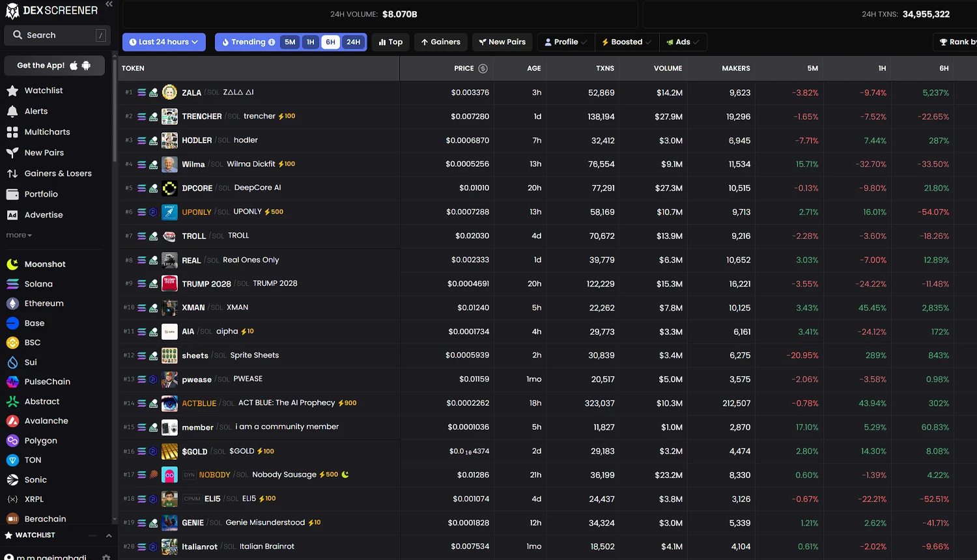Collapse the WATCHLIST panel with the chevron

[109, 535]
